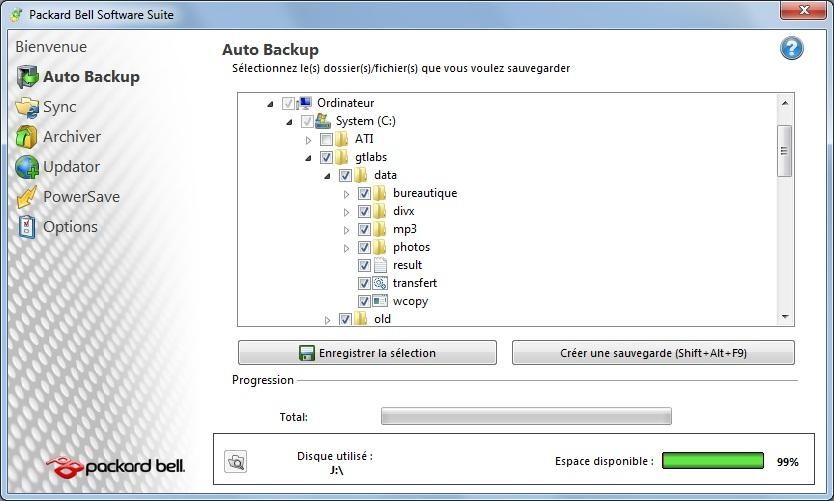Screen dimensions: 834x501
Task: Click Enregistrer la sélection button
Action: click(x=367, y=353)
